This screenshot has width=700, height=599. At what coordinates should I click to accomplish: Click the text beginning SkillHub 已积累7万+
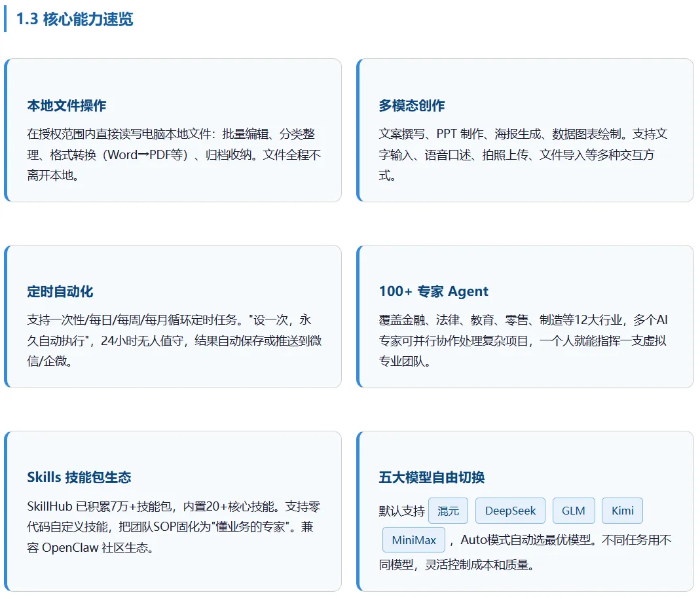click(x=174, y=527)
